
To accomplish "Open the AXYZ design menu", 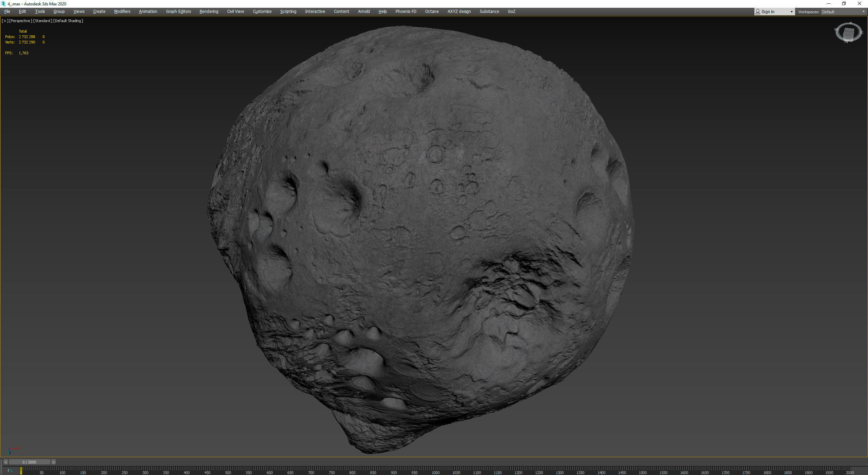I will click(459, 12).
